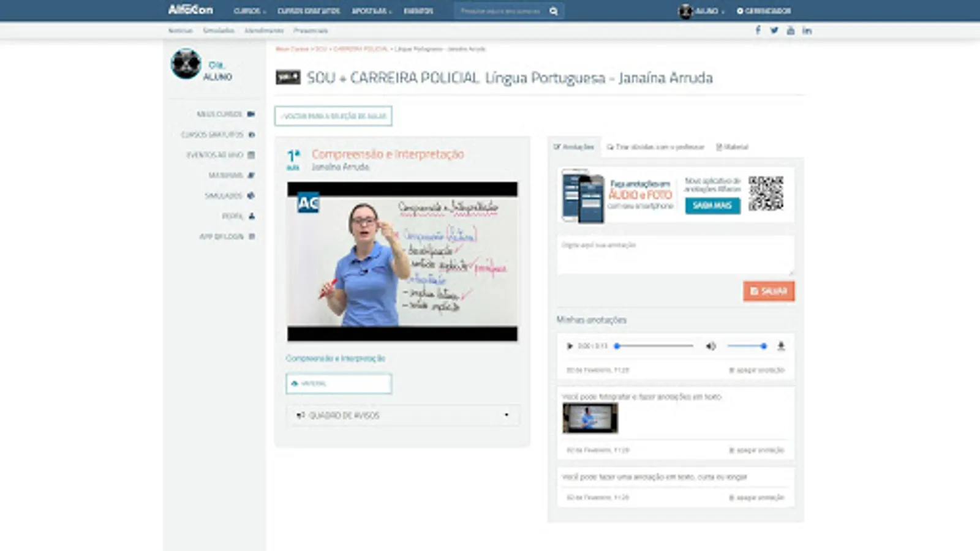Click the annotation text area
This screenshot has width=980, height=551.
[x=676, y=255]
